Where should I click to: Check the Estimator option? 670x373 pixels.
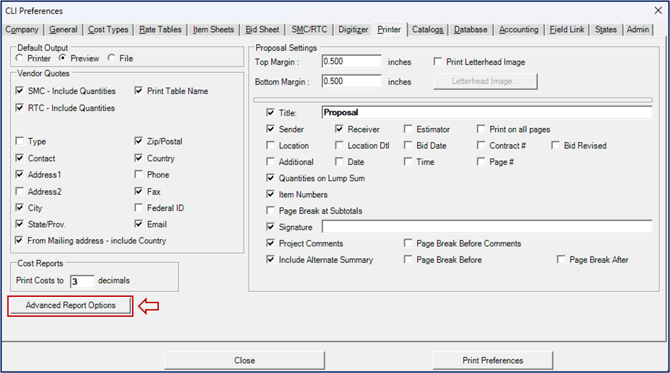click(x=408, y=129)
